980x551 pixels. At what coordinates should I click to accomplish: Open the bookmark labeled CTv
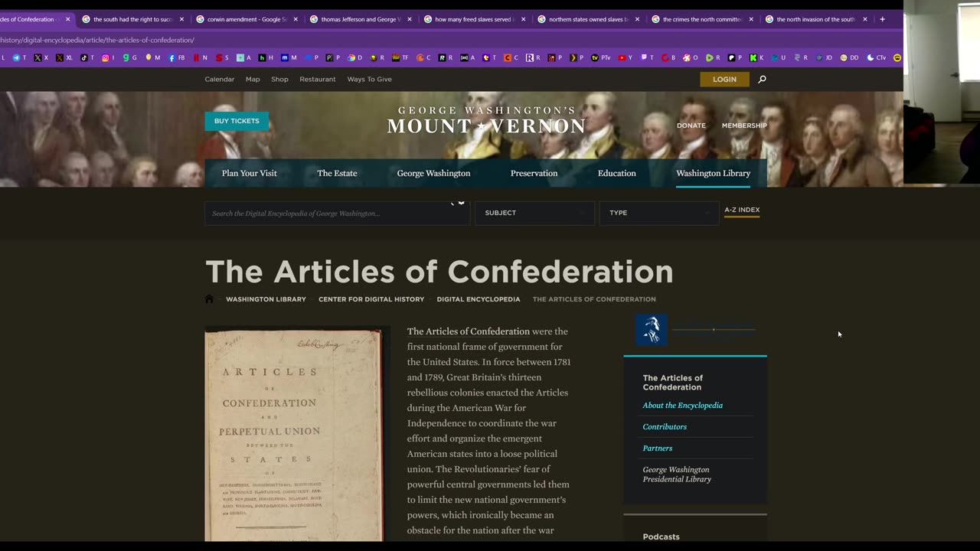click(877, 57)
